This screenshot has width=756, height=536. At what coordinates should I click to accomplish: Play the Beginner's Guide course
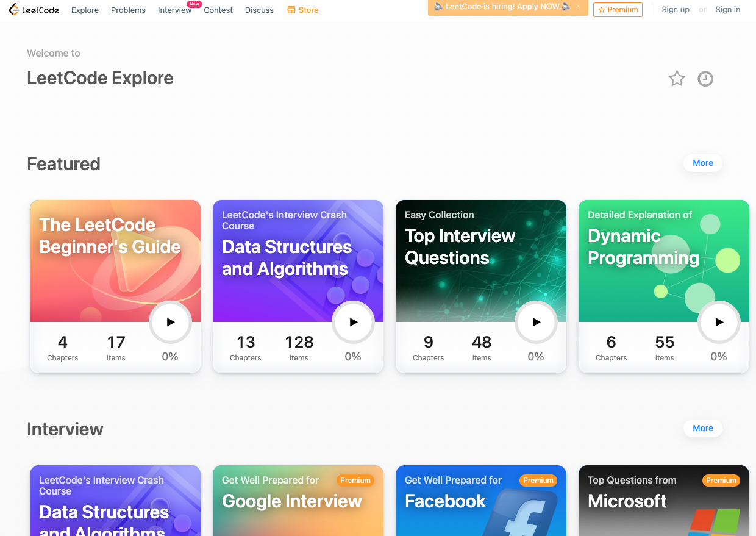coord(170,322)
